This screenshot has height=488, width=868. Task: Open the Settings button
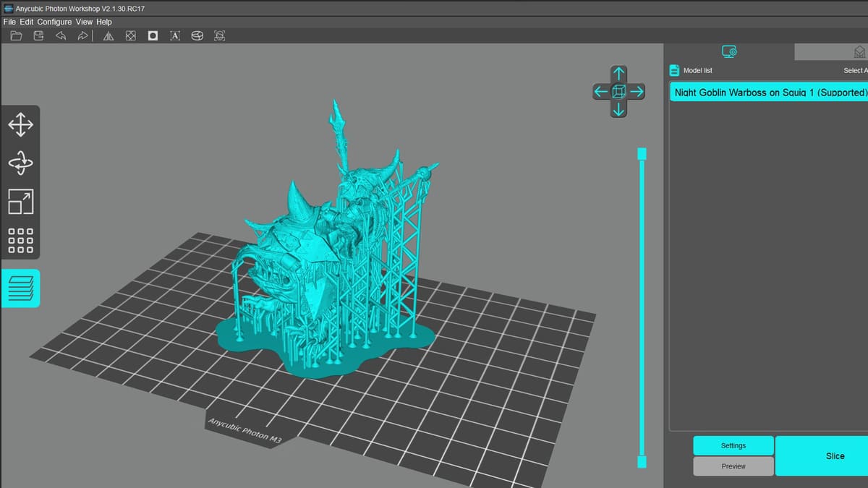[733, 445]
